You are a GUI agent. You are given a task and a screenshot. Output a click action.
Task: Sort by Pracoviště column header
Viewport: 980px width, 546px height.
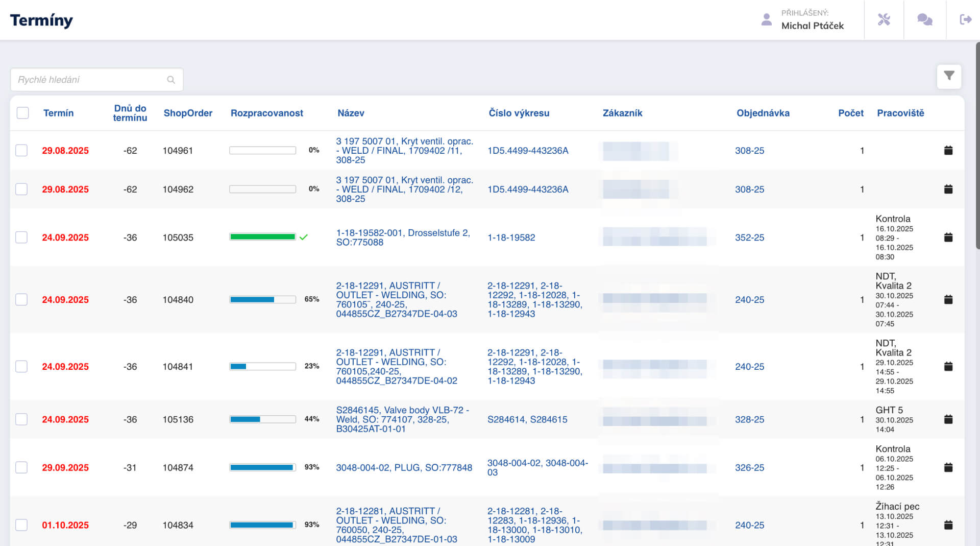pos(900,113)
